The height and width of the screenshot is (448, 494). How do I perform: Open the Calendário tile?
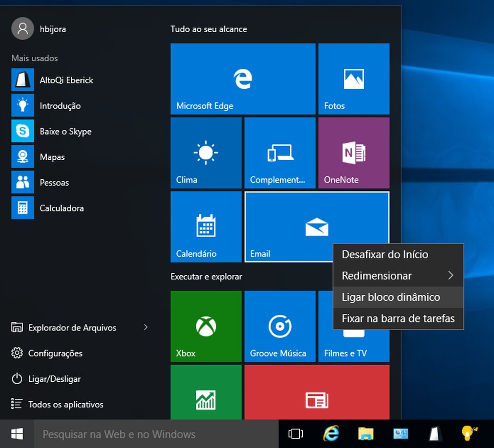point(206,227)
